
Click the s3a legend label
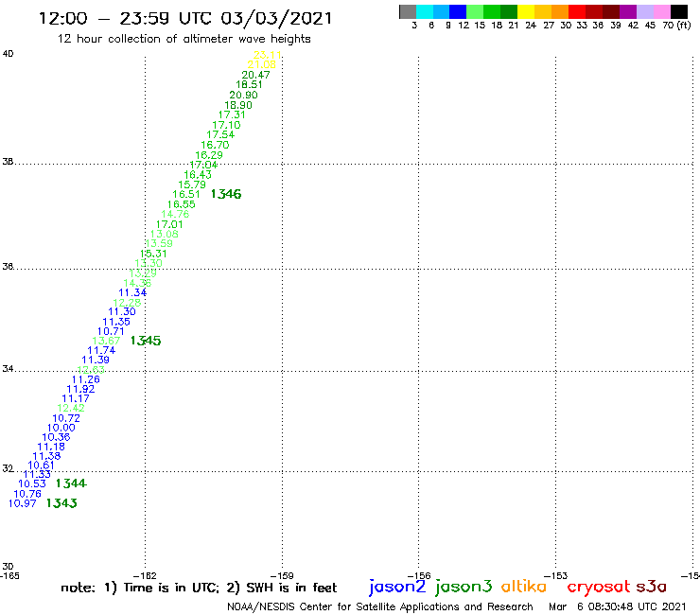652,588
